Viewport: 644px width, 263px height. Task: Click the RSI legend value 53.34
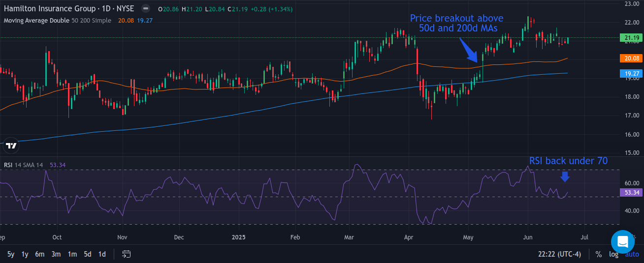[58, 165]
